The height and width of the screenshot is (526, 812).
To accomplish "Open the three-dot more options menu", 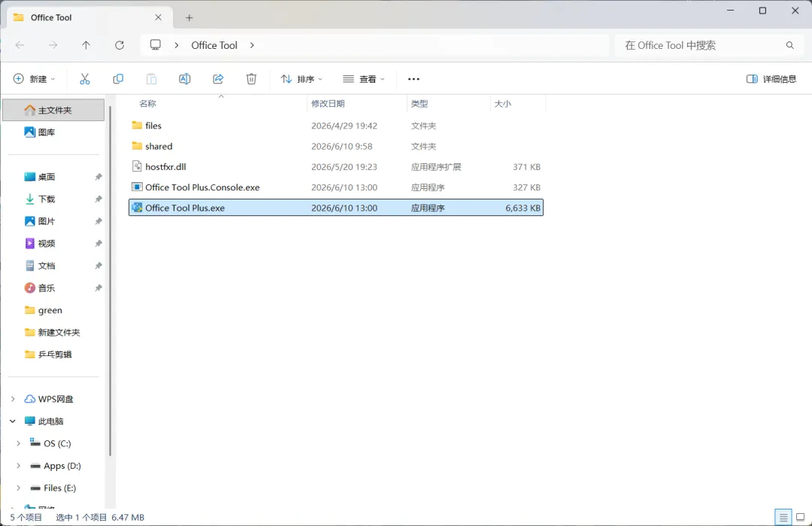I will coord(414,79).
